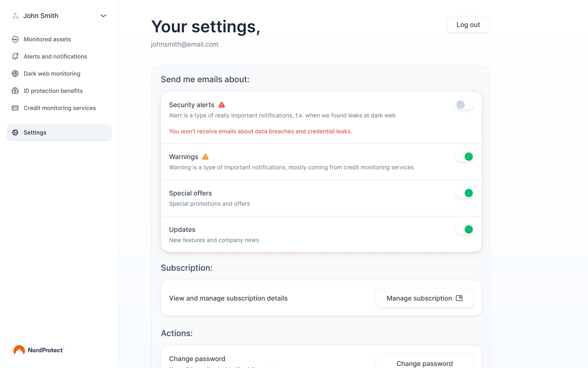The width and height of the screenshot is (588, 368).
Task: Click the "Actions:" section heading
Action: pos(177,333)
